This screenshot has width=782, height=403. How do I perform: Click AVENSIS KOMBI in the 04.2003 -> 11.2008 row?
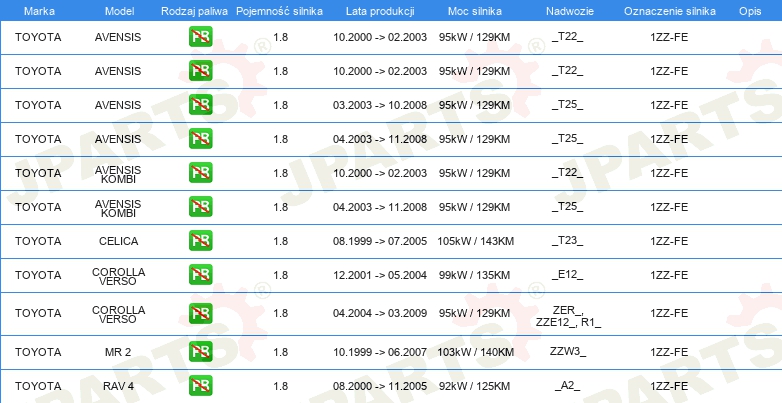[118, 208]
